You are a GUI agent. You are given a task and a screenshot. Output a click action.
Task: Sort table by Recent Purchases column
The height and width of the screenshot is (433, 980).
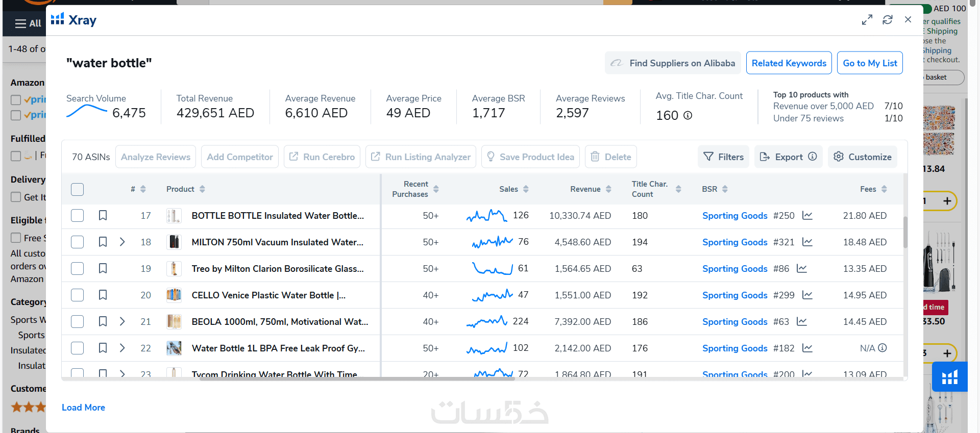click(x=436, y=189)
